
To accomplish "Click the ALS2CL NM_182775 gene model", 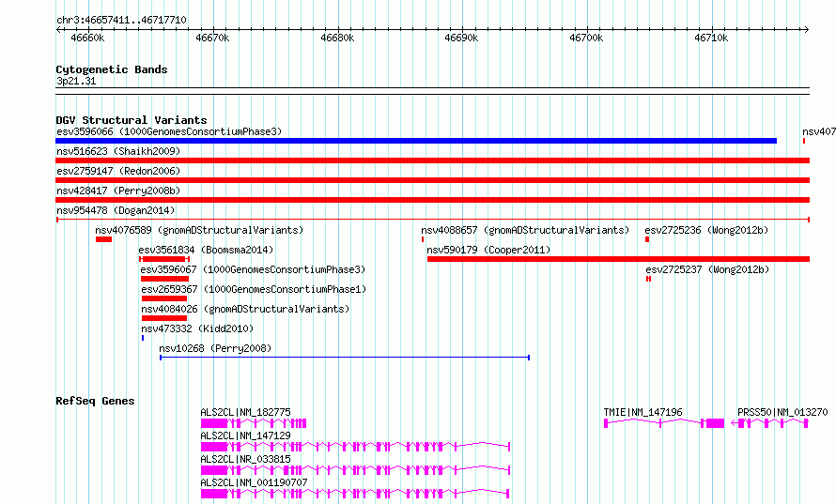I will pos(254,423).
